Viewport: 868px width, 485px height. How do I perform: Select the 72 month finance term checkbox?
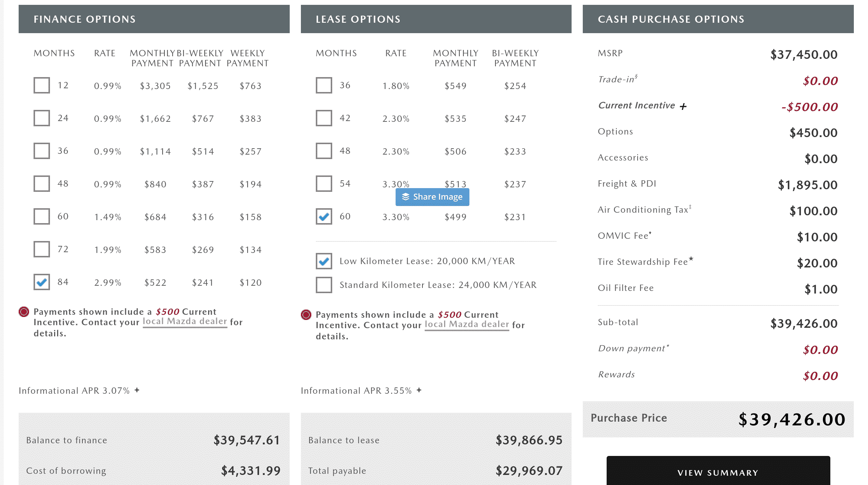coord(42,249)
